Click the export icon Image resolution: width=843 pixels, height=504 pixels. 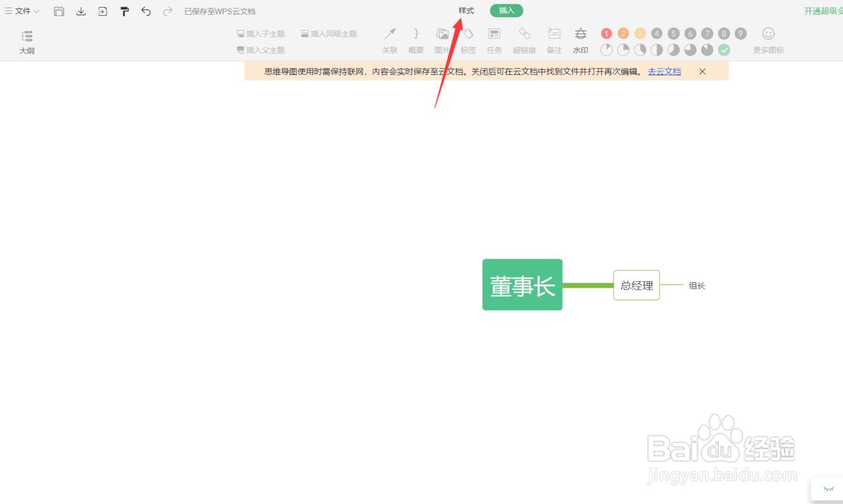coord(103,11)
